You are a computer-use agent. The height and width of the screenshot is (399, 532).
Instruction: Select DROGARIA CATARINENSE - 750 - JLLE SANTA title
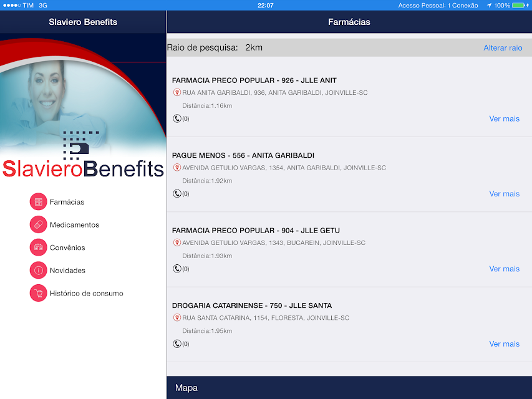click(x=252, y=305)
